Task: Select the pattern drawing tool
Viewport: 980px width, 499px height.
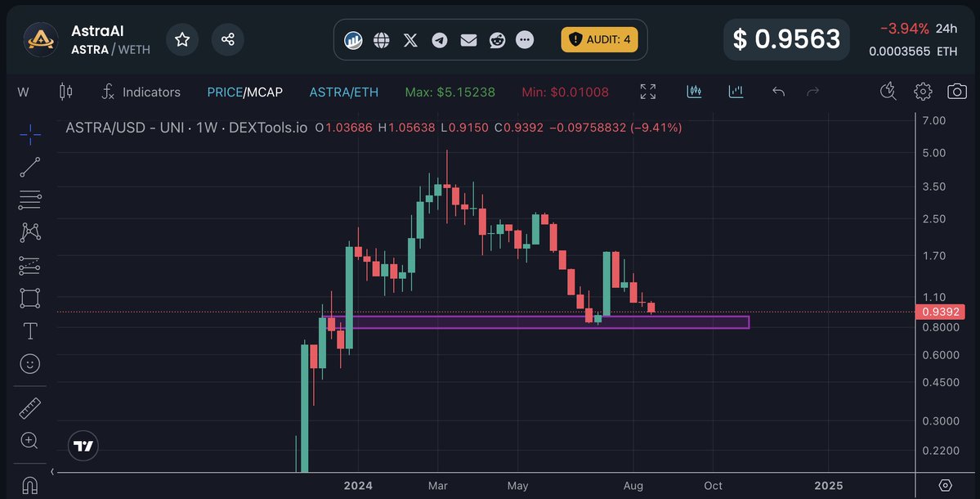Action: tap(30, 232)
